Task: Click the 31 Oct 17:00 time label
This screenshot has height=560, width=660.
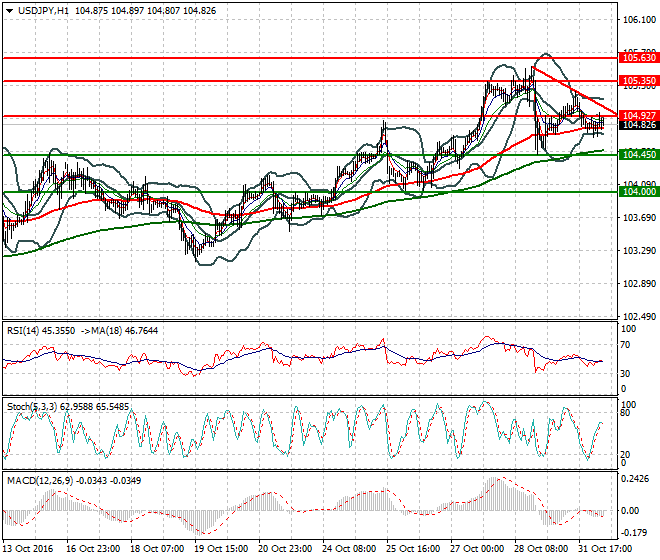Action: (605, 549)
